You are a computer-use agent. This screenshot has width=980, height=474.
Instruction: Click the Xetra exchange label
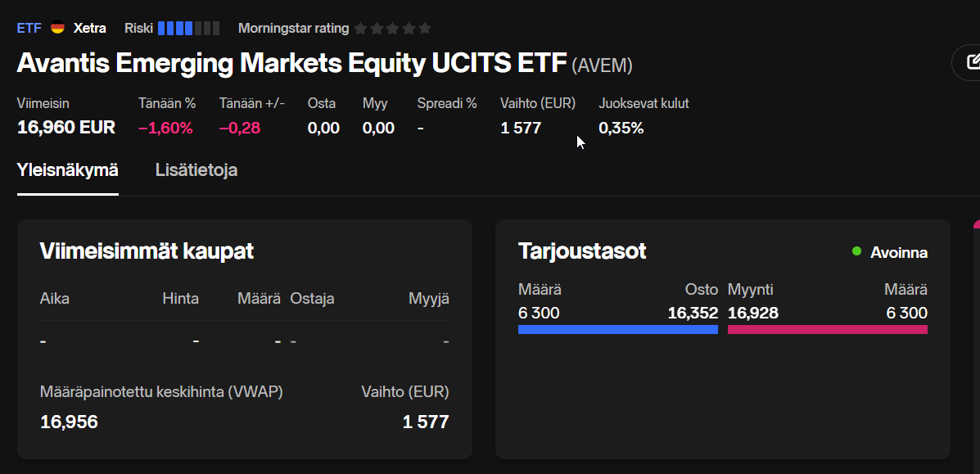point(90,28)
